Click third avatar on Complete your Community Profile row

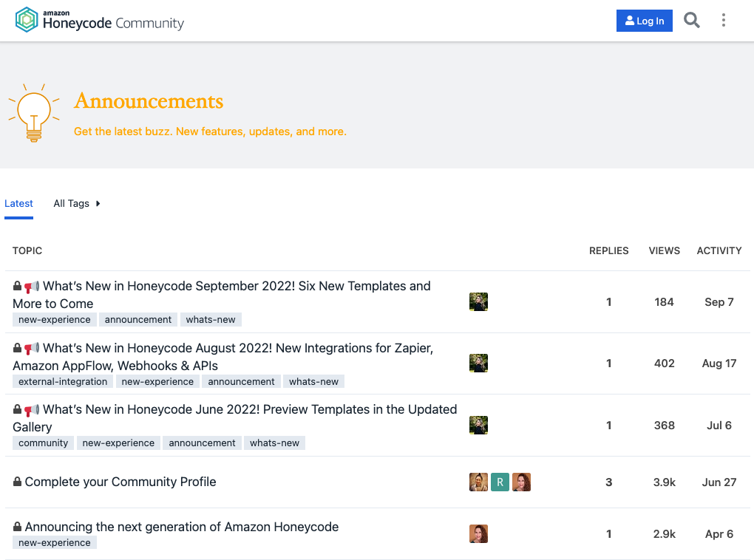(521, 482)
